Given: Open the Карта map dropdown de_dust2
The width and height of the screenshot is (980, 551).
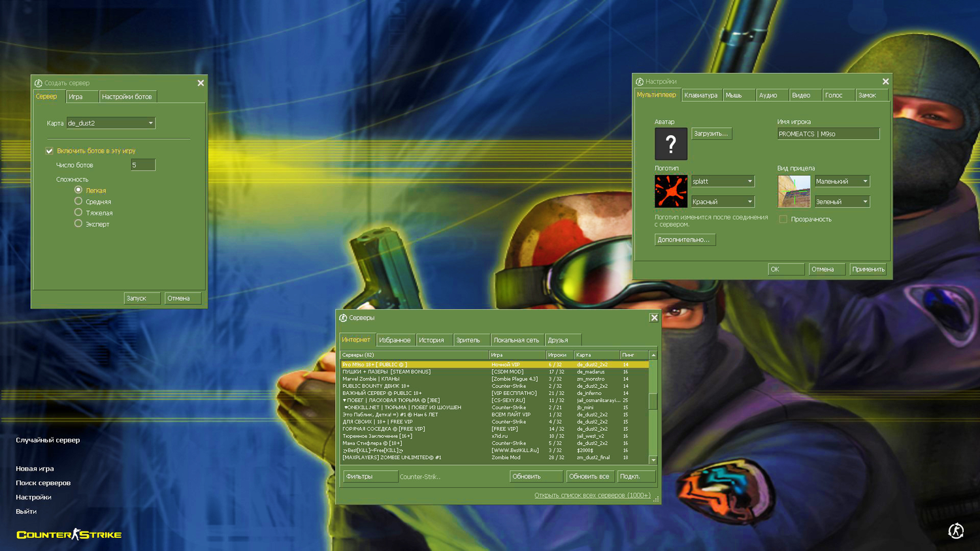Looking at the screenshot, I should click(110, 123).
